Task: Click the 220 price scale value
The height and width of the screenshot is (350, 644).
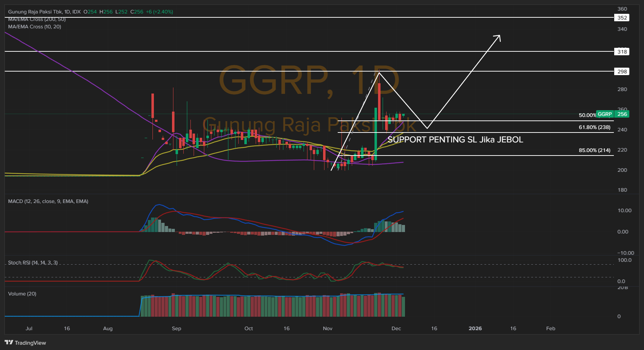Action: tap(622, 150)
